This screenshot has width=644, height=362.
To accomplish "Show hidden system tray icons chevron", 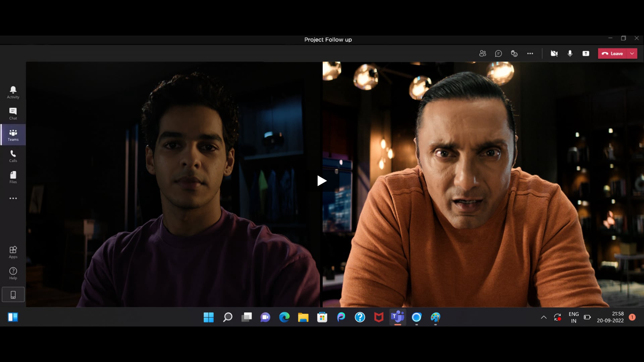I will tap(544, 317).
